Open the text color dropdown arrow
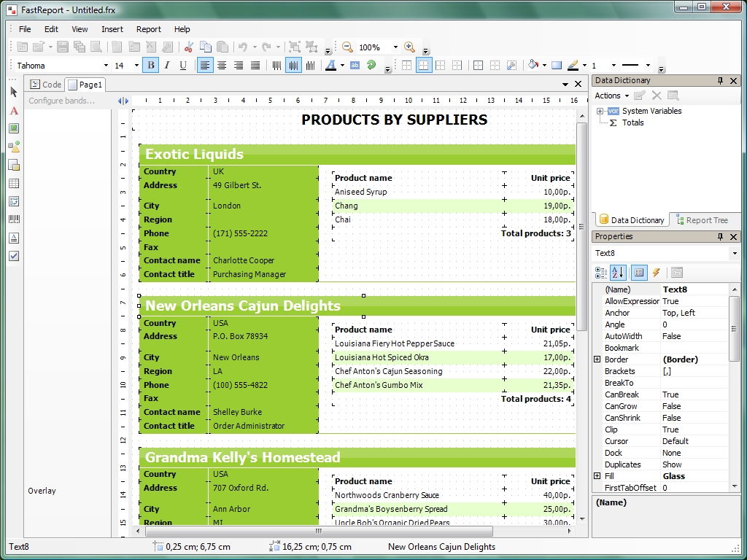 point(342,65)
